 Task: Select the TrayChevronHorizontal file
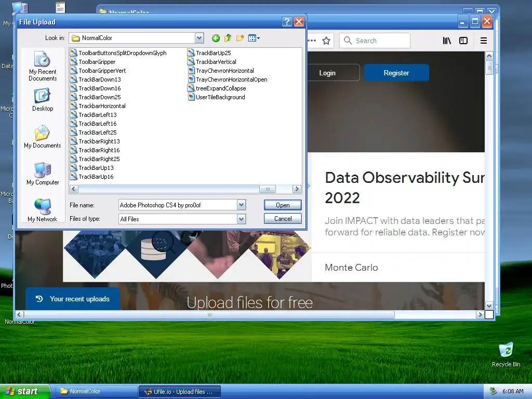[221, 71]
